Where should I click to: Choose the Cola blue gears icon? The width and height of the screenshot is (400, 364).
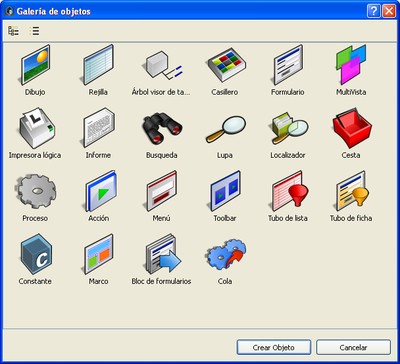[226, 254]
